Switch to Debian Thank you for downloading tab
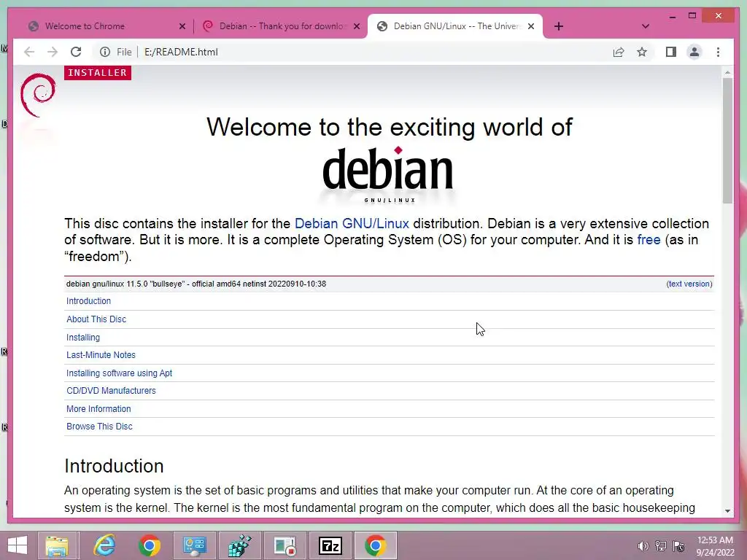The height and width of the screenshot is (560, 747). (x=281, y=26)
